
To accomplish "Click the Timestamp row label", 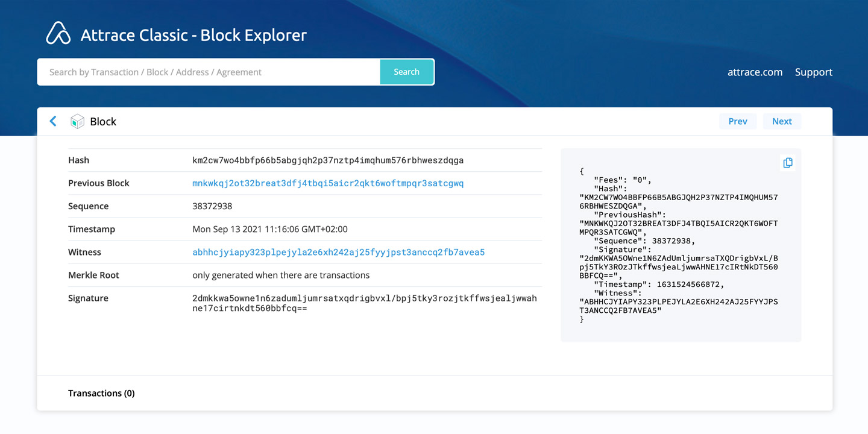I will point(92,229).
